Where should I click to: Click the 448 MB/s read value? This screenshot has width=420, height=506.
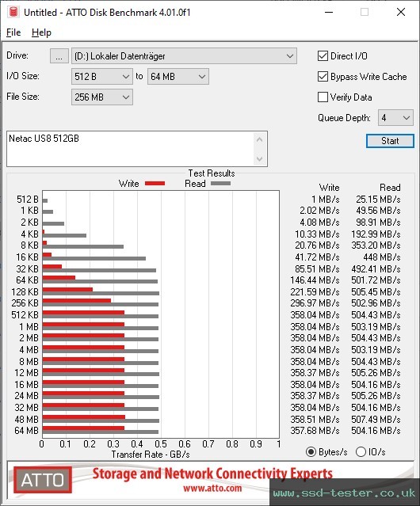pos(382,257)
